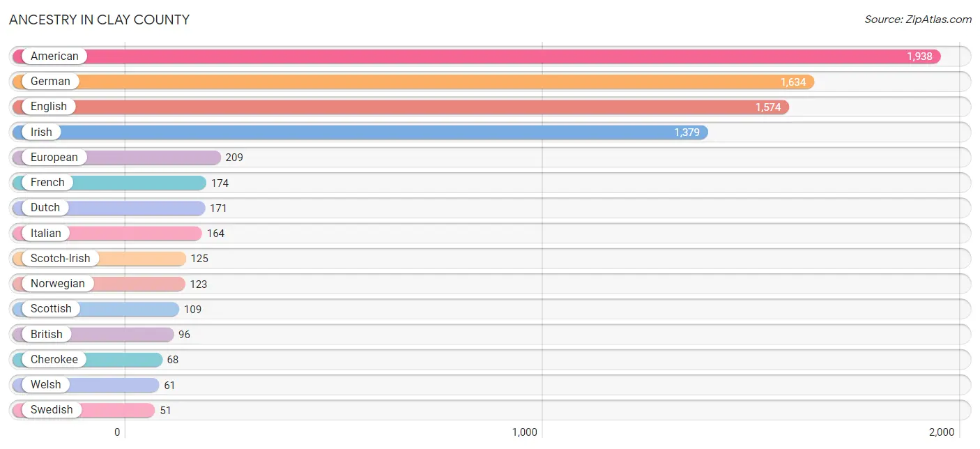The height and width of the screenshot is (449, 980).
Task: Click the 2,000 axis label
Action: [941, 432]
